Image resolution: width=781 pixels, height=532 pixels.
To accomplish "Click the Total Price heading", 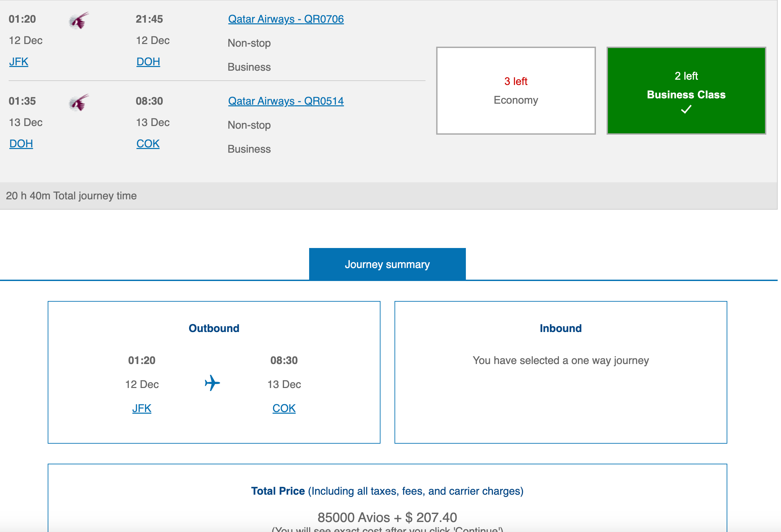I will coord(278,491).
